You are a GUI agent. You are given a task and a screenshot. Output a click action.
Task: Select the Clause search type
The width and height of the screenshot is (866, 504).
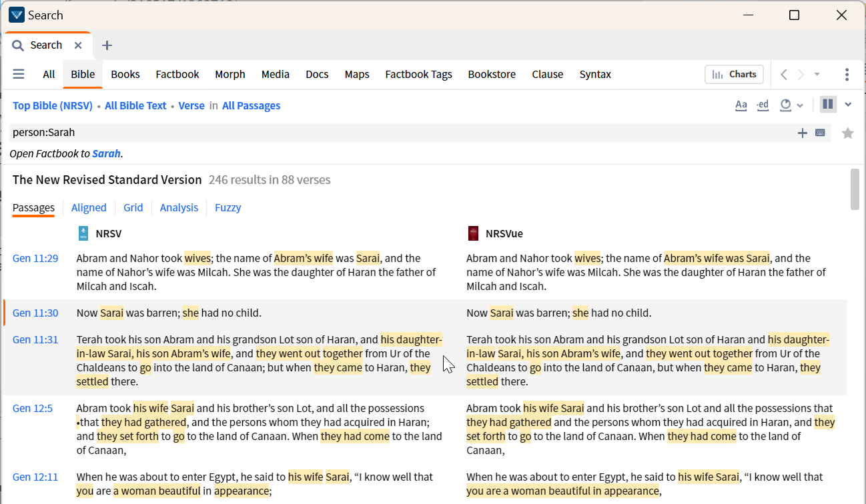548,74
